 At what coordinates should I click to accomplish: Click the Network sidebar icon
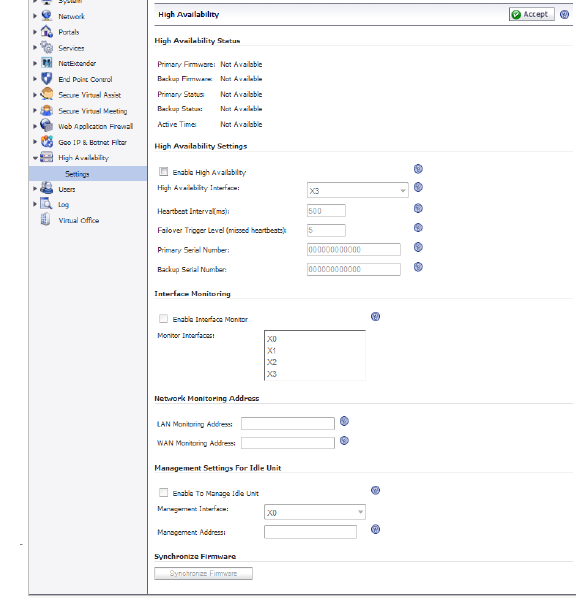click(x=46, y=16)
